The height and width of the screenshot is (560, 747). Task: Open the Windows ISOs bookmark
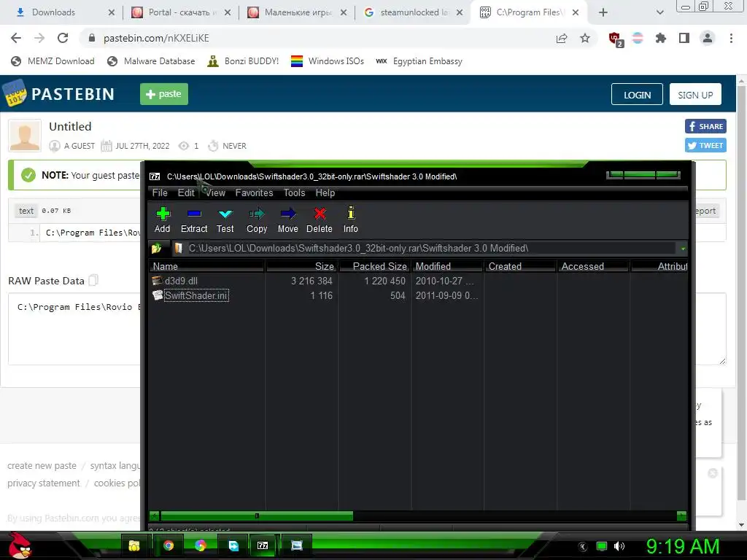(328, 61)
